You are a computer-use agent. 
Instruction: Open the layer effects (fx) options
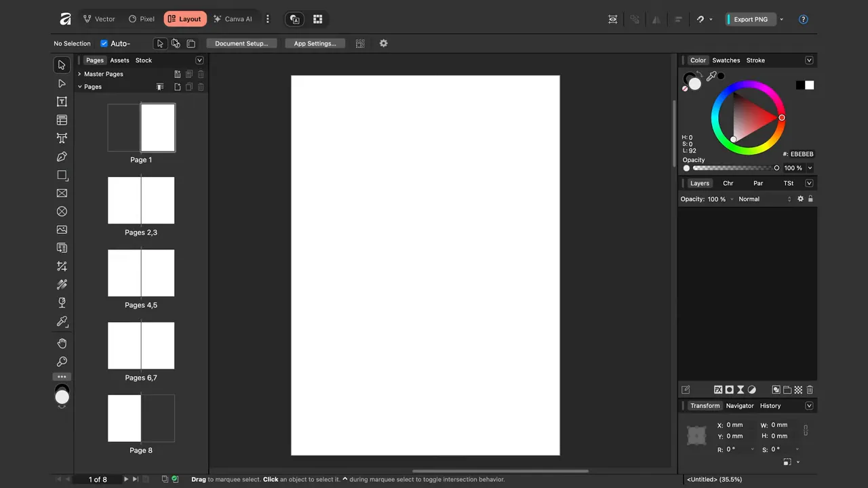coord(718,390)
